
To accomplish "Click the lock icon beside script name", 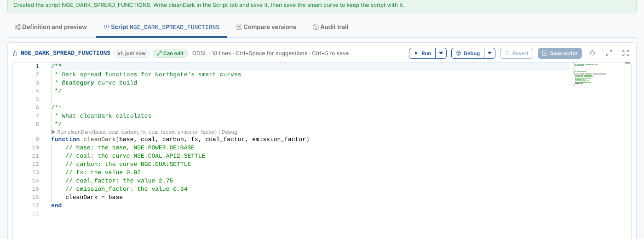I will point(15,53).
